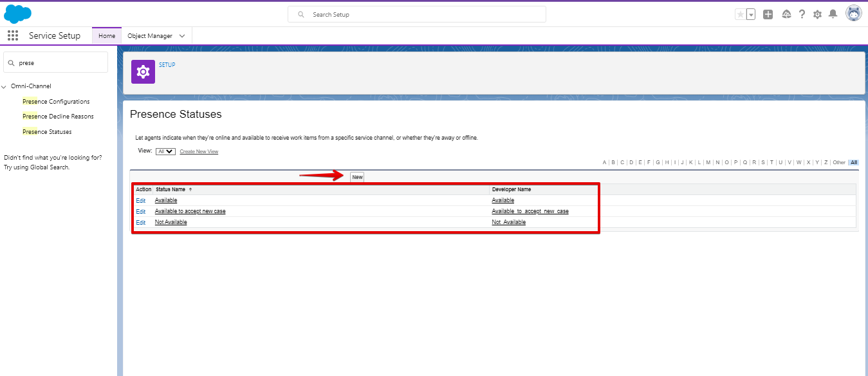
Task: Click the Salesforce cloud logo
Action: click(x=17, y=13)
